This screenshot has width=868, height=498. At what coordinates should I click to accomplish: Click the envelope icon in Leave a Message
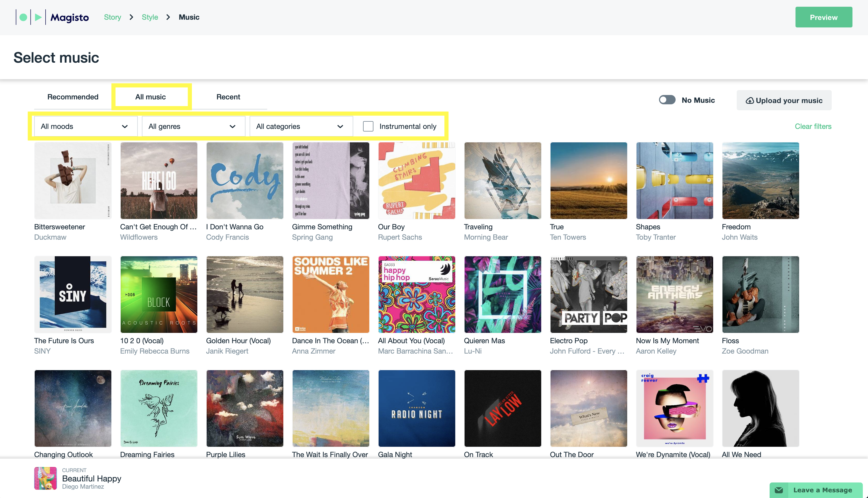(779, 490)
